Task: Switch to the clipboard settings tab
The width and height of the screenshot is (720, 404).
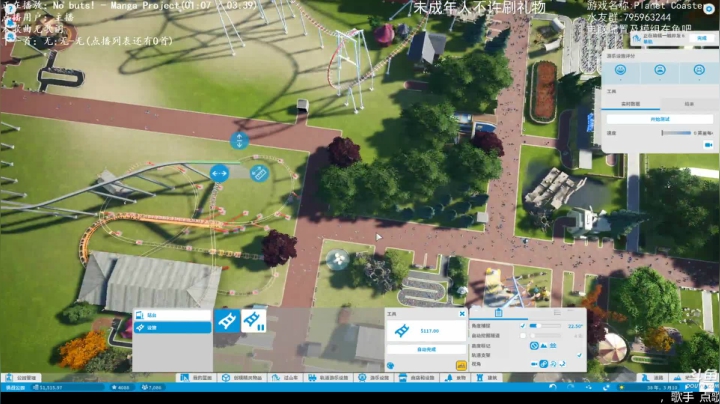Action: [499, 313]
